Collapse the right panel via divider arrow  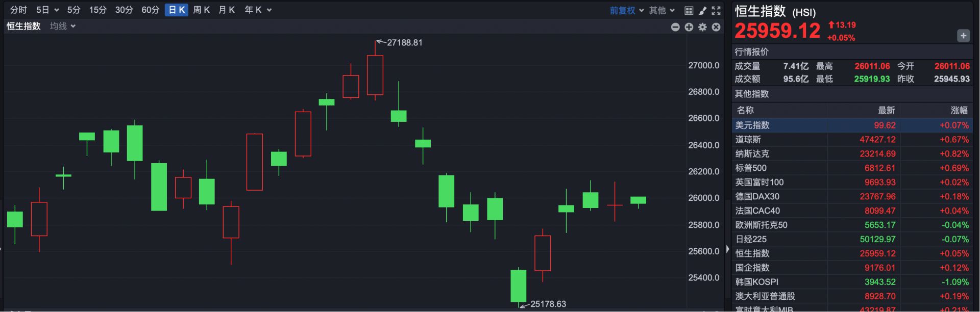pyautogui.click(x=727, y=249)
